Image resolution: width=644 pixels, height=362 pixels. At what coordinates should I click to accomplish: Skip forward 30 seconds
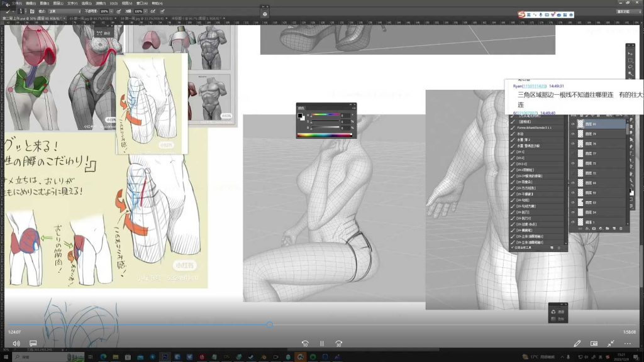[338, 344]
